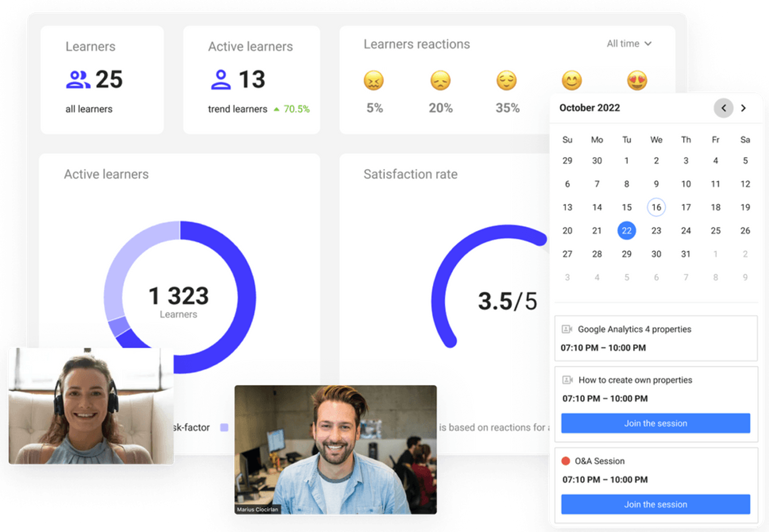The image size is (769, 532).
Task: Click the 20% reaction percentage
Action: coord(441,108)
